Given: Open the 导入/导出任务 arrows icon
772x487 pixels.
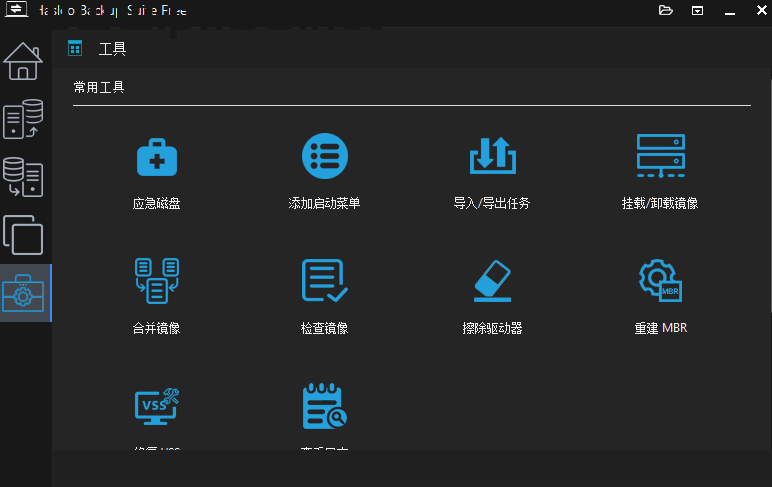Looking at the screenshot, I should (x=492, y=157).
